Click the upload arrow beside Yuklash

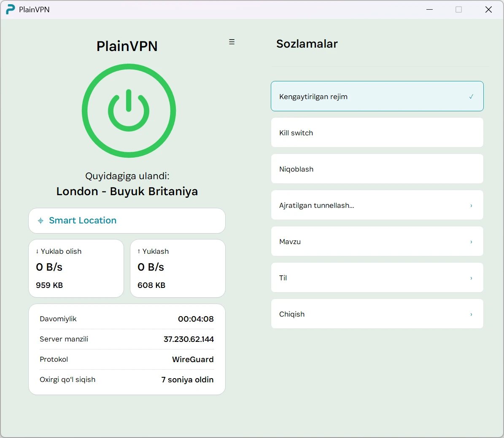pyautogui.click(x=139, y=251)
